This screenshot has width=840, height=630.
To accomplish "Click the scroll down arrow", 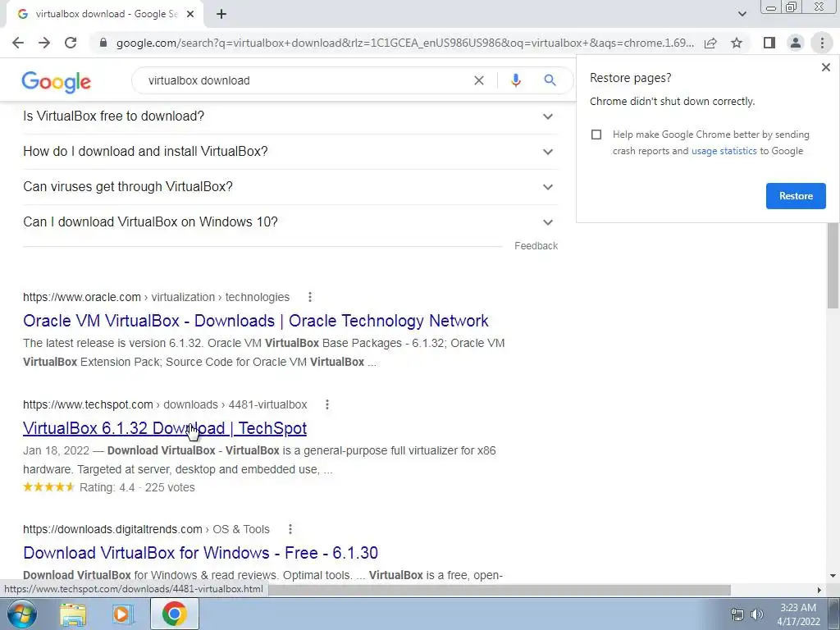I will pos(833,576).
